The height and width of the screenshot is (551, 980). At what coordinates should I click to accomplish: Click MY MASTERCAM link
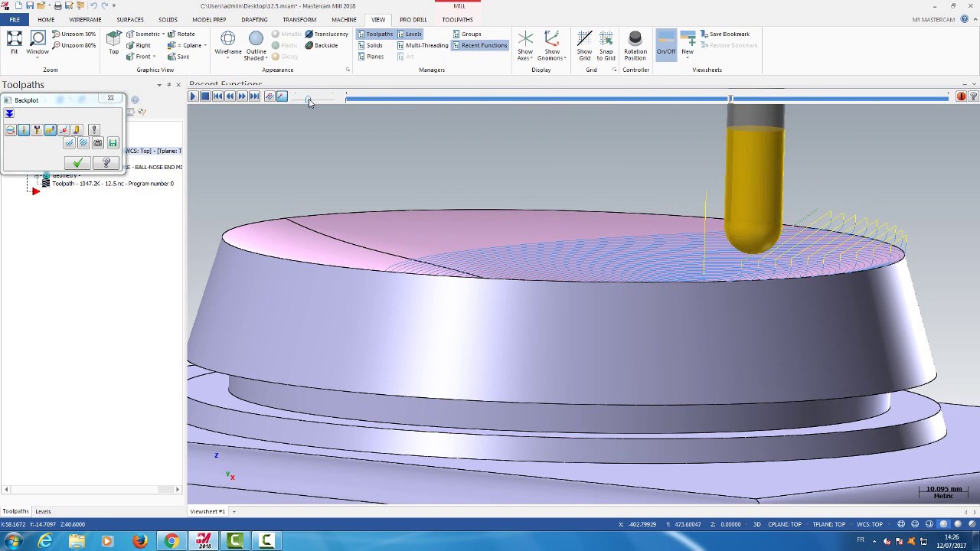[x=933, y=20]
